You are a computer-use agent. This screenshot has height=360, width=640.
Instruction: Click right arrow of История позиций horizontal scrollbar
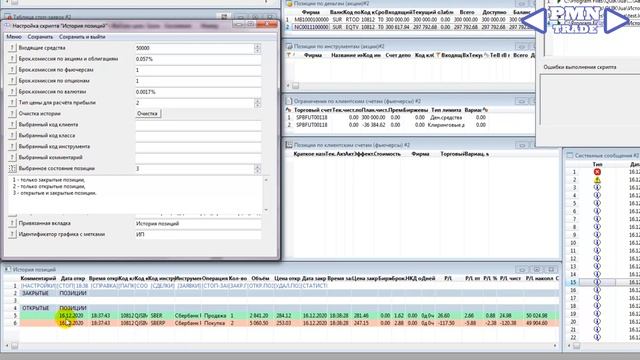(x=555, y=346)
